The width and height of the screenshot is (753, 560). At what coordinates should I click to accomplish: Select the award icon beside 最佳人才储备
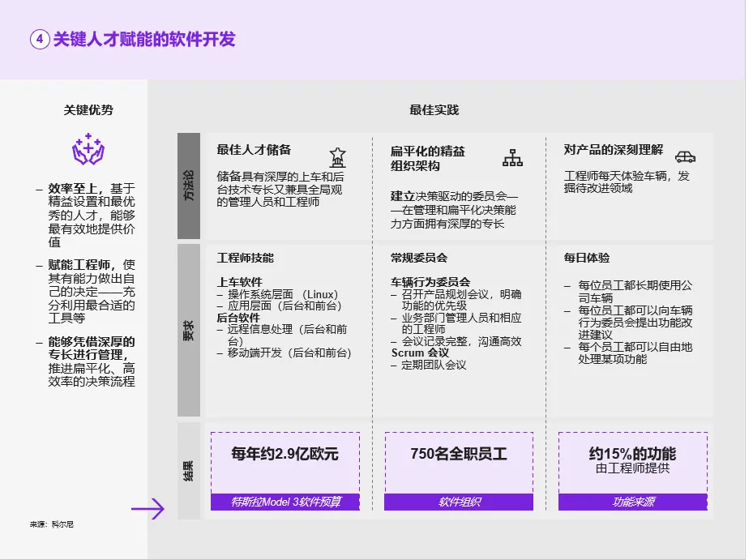tap(337, 156)
